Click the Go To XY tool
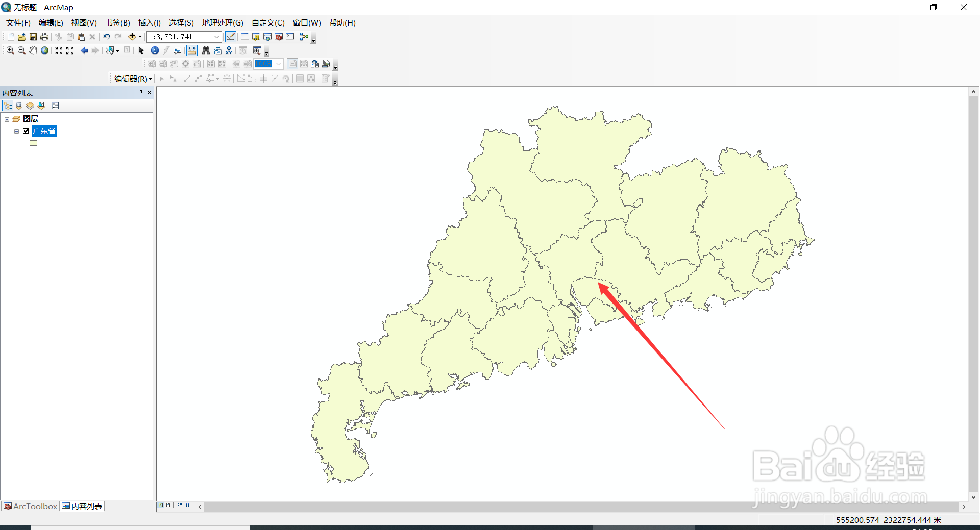Image resolution: width=980 pixels, height=530 pixels. 229,50
